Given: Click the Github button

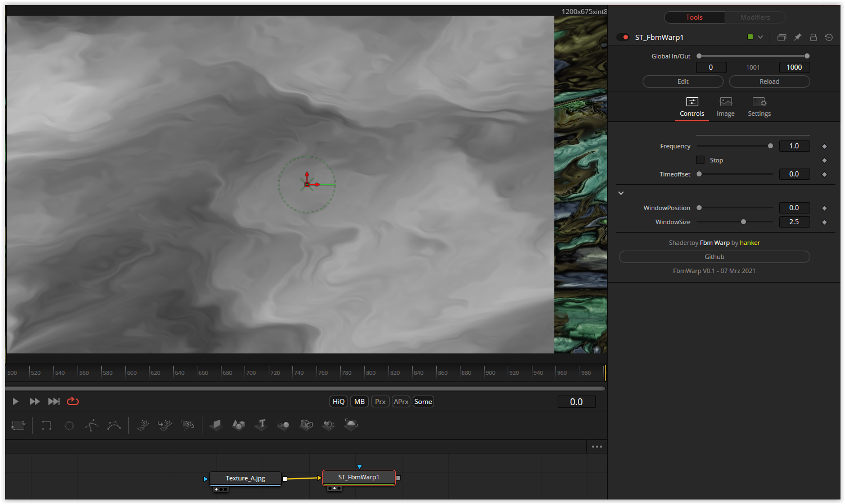Looking at the screenshot, I should click(715, 257).
